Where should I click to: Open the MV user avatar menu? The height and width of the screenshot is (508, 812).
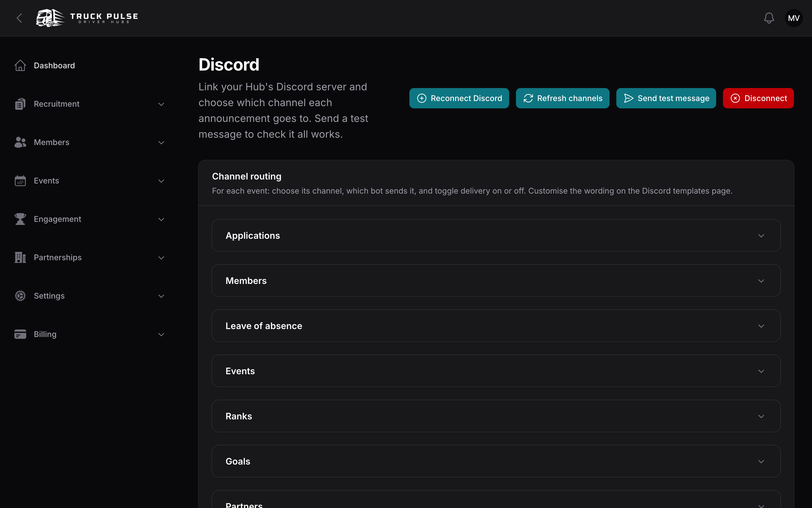pos(794,18)
